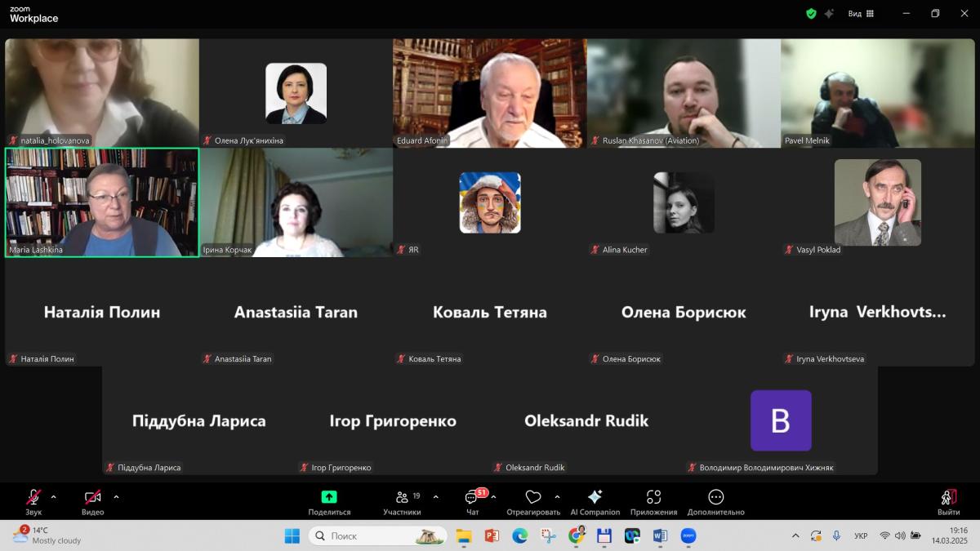The width and height of the screenshot is (980, 551).
Task: Turn on camera with the Видео button
Action: pyautogui.click(x=92, y=499)
